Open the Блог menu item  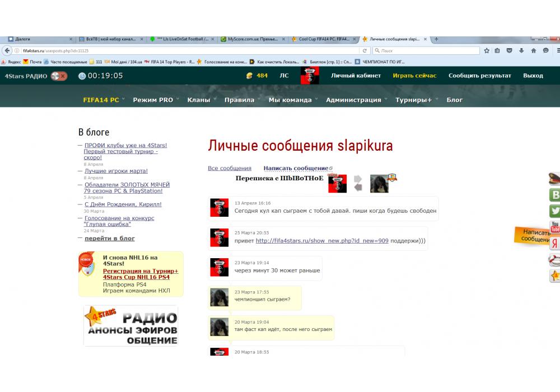click(454, 100)
